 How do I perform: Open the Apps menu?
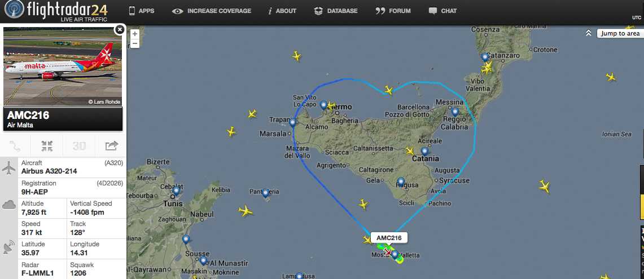click(142, 11)
